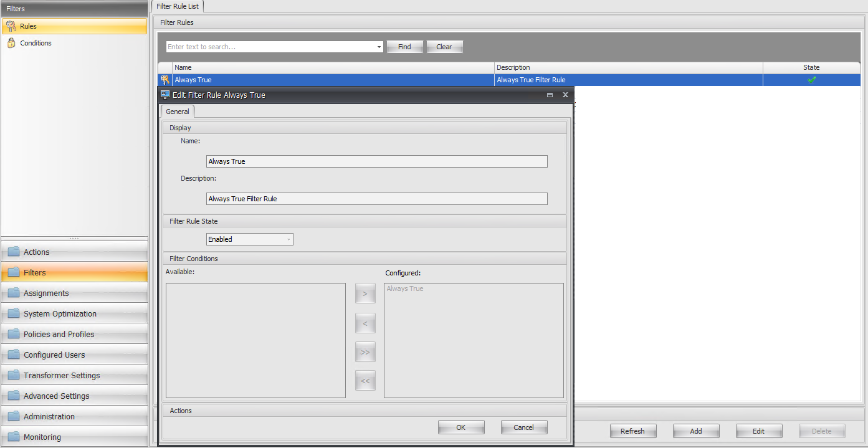Select the Rules item in Filters panel
The height and width of the screenshot is (448, 868).
coord(28,26)
